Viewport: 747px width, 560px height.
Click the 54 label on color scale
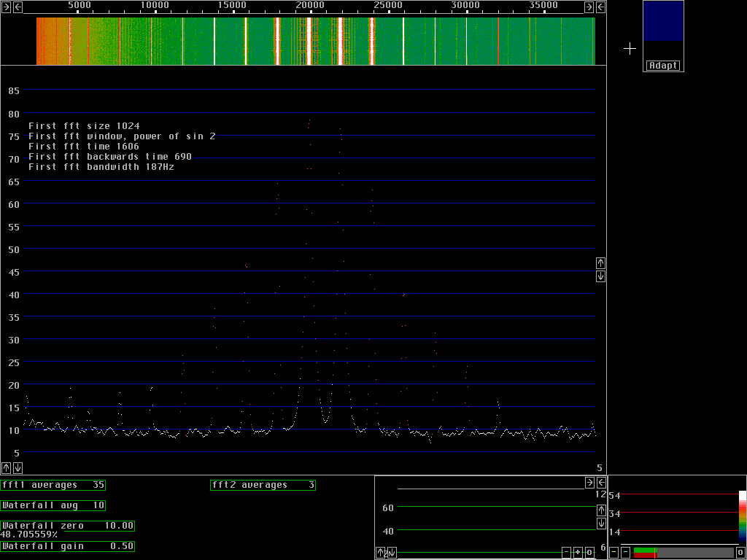[614, 496]
